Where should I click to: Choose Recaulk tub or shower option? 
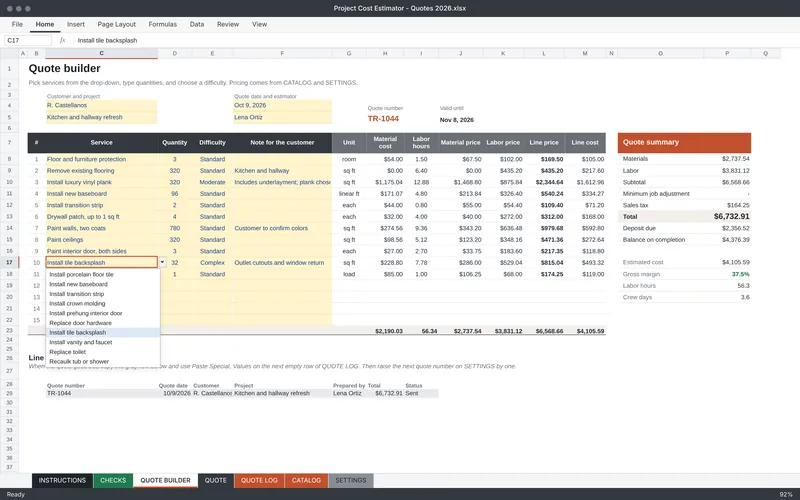(x=103, y=361)
